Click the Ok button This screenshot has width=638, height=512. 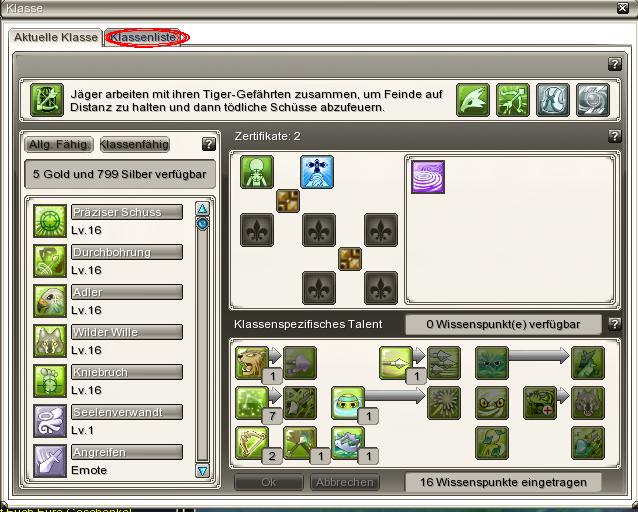coord(269,482)
